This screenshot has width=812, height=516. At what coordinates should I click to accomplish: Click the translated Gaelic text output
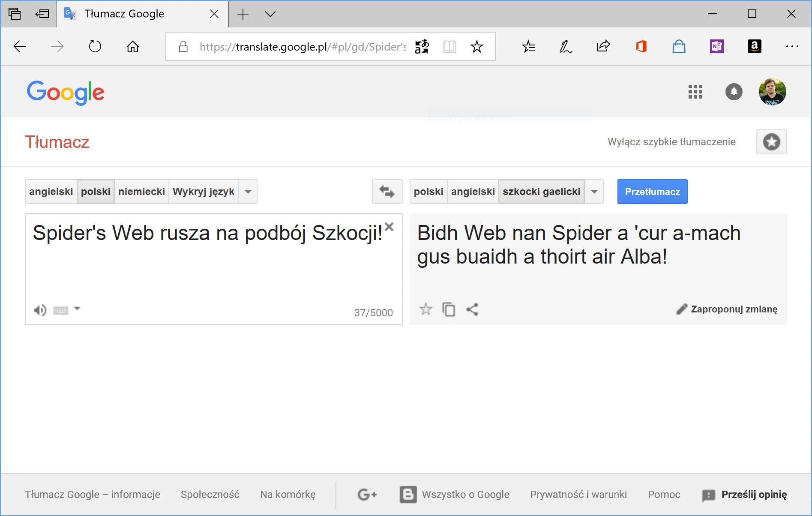(579, 245)
